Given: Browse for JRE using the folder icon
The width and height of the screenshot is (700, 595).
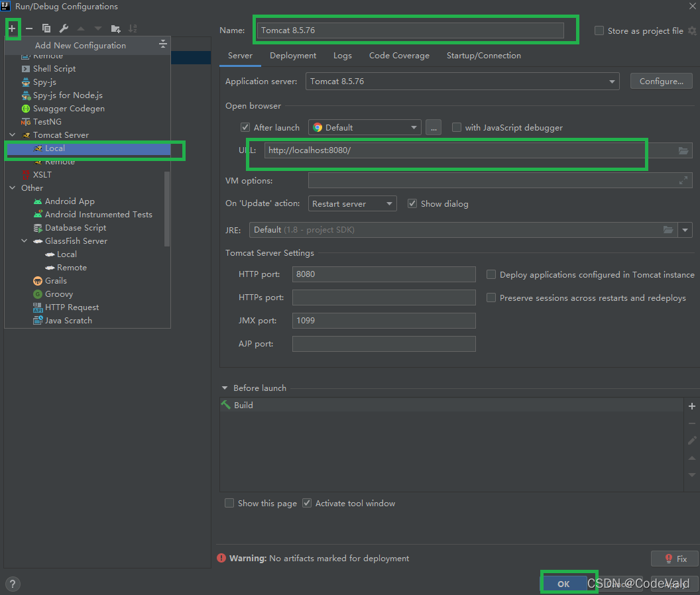Looking at the screenshot, I should pyautogui.click(x=668, y=230).
